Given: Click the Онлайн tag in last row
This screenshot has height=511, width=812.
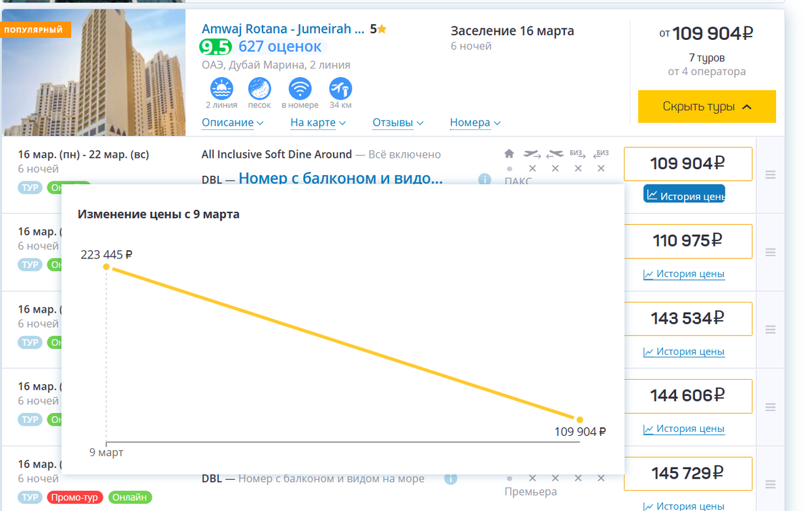Looking at the screenshot, I should (129, 497).
